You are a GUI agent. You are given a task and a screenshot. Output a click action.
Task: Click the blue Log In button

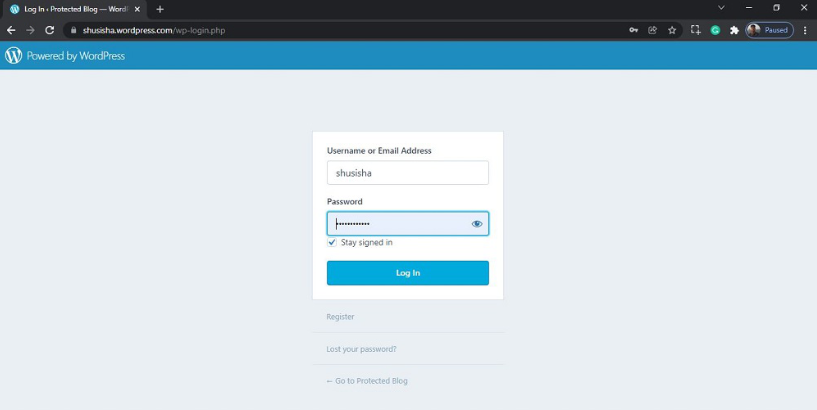[x=408, y=273]
